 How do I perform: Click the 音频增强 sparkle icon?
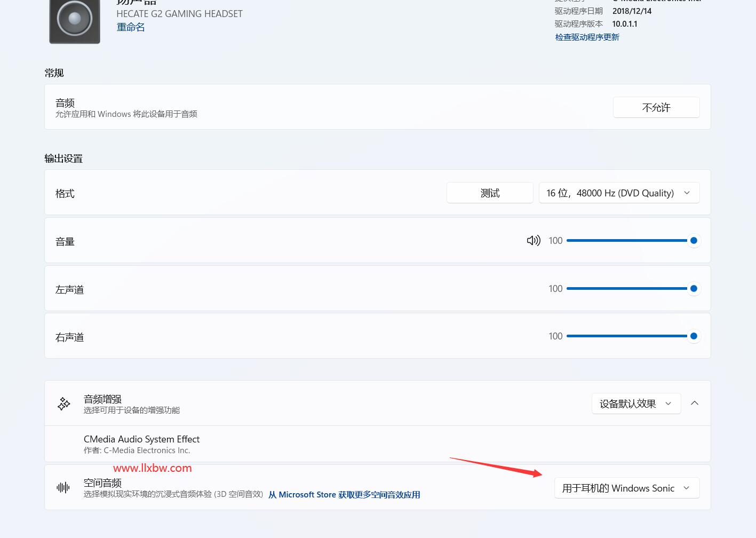tap(64, 403)
